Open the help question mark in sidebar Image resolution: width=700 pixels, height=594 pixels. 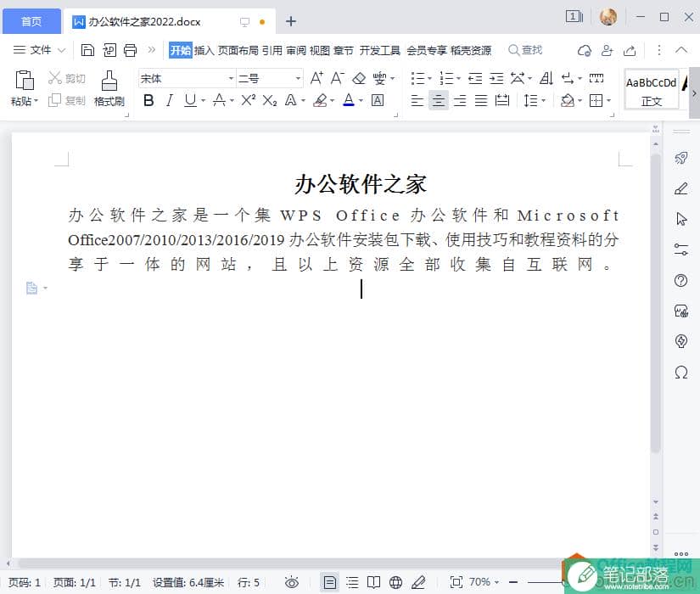click(x=680, y=281)
